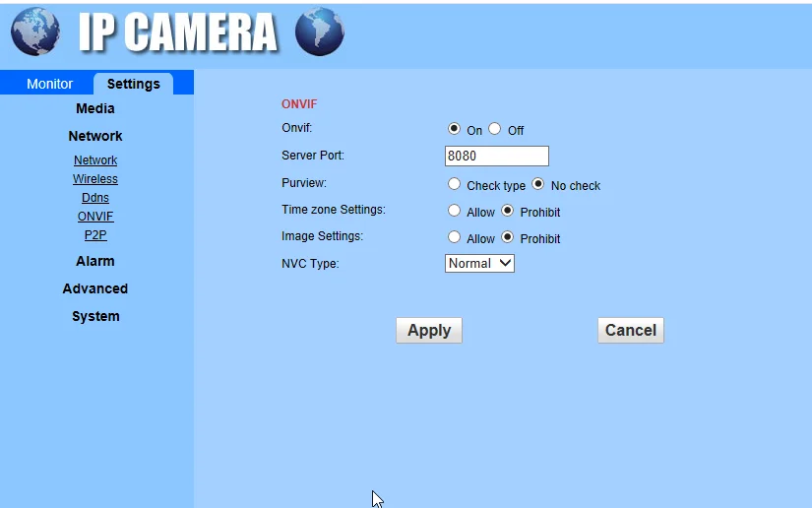Open the P2P settings link

pos(95,234)
